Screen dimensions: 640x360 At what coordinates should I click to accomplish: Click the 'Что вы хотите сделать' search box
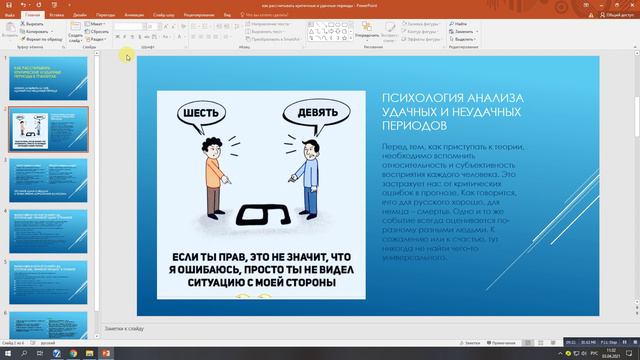pos(264,15)
